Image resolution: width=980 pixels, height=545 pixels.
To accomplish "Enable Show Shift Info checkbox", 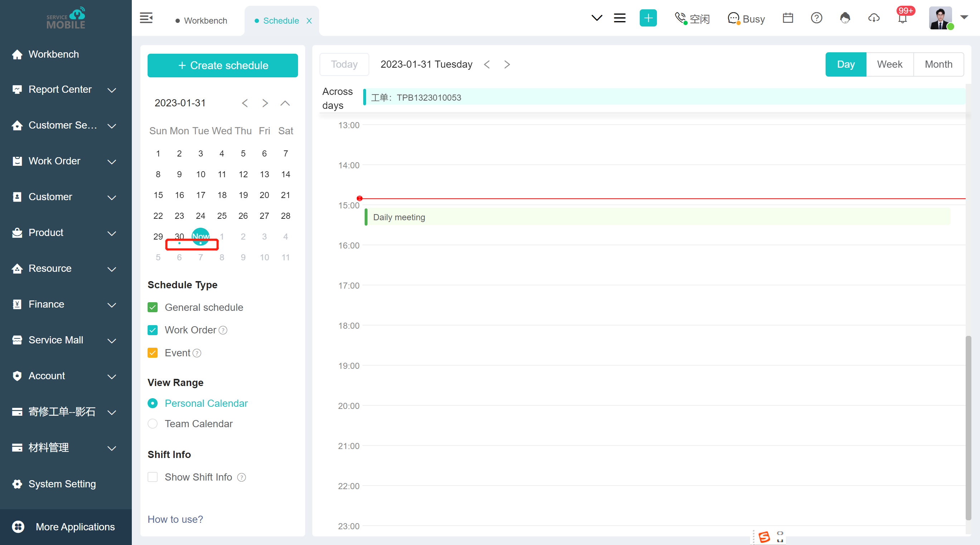I will click(153, 477).
